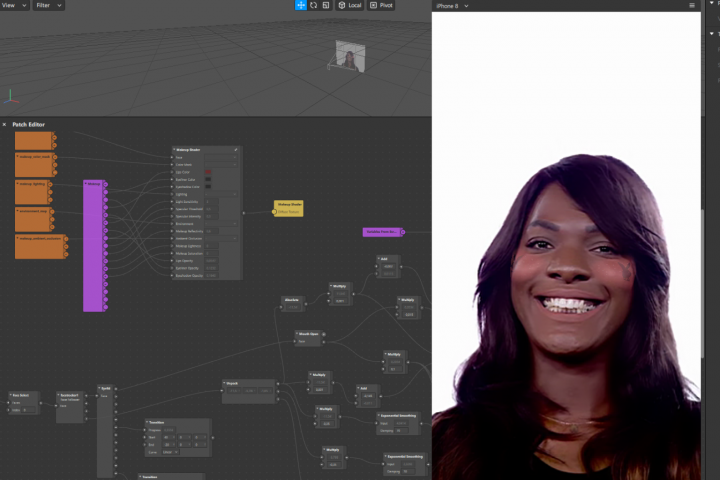The height and width of the screenshot is (480, 720).
Task: Open the simulator hamburger menu
Action: tap(692, 6)
